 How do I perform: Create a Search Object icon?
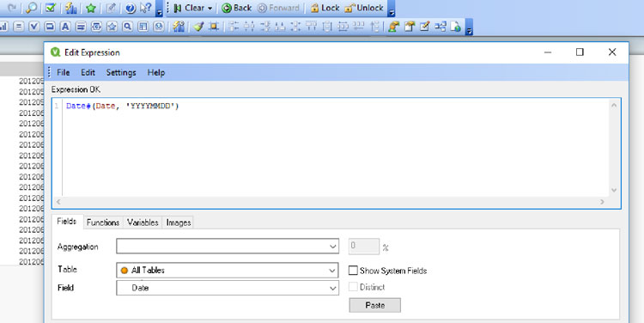click(x=128, y=27)
